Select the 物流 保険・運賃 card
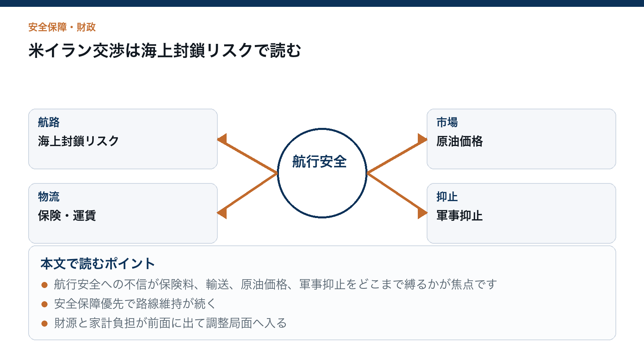644x362 pixels. point(123,213)
